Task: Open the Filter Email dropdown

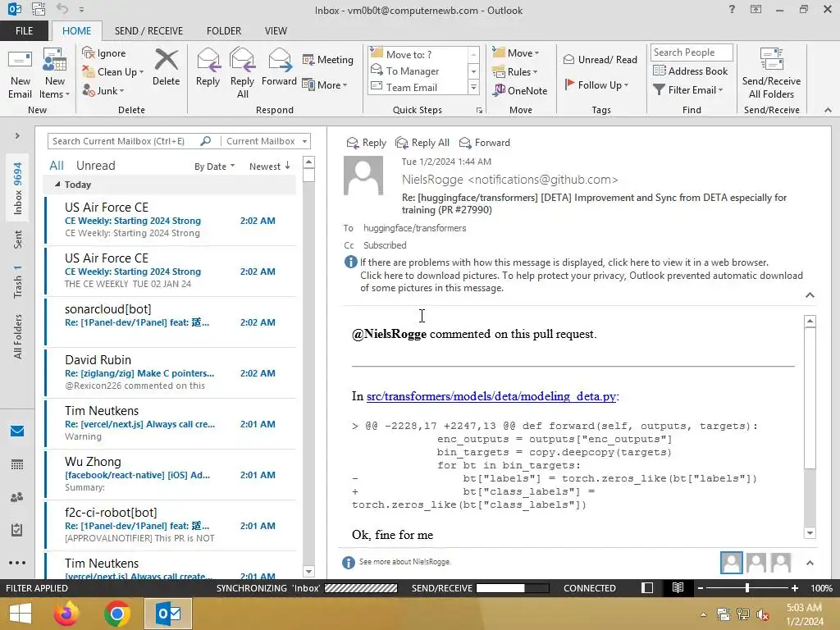Action: tap(688, 90)
